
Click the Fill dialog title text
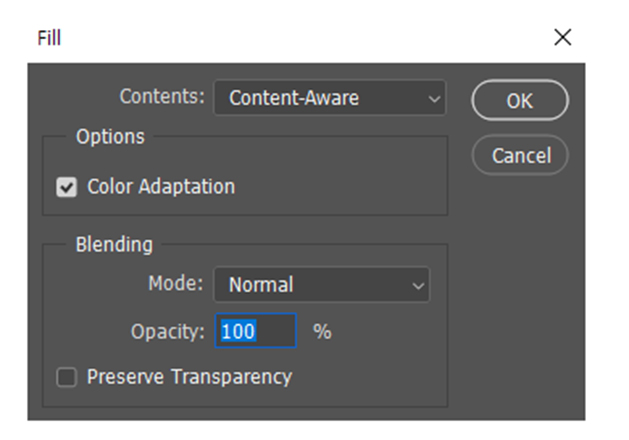pos(50,38)
